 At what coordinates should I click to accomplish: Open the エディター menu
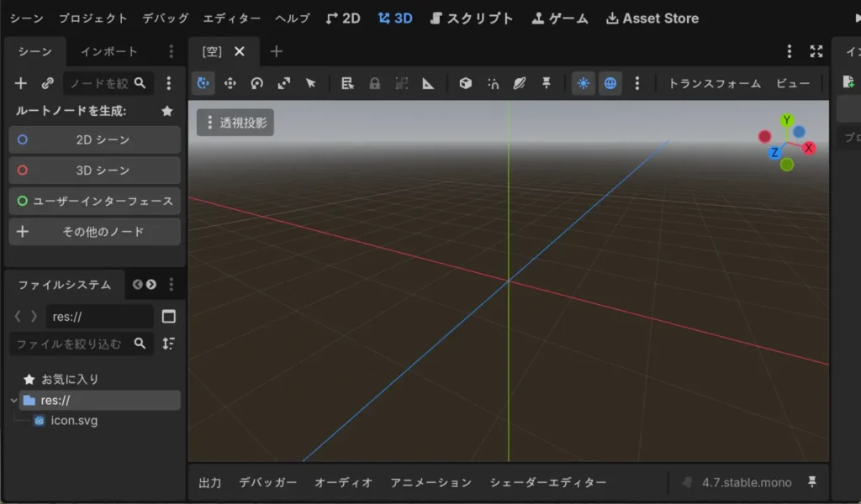[232, 18]
